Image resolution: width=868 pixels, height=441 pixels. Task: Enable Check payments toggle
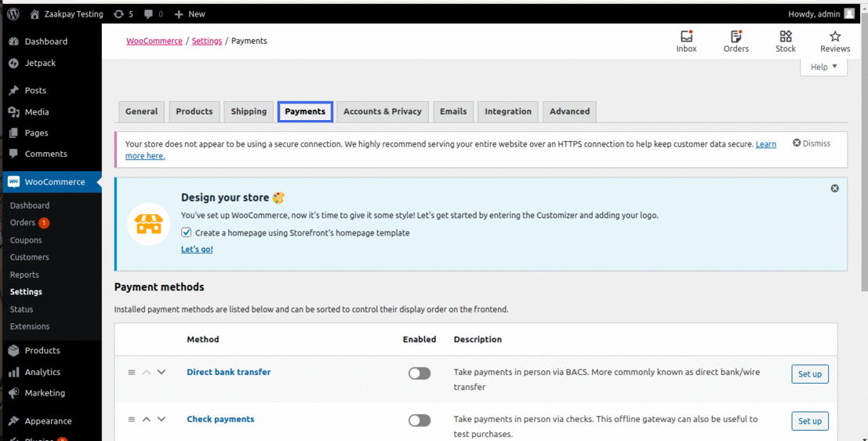click(x=419, y=421)
